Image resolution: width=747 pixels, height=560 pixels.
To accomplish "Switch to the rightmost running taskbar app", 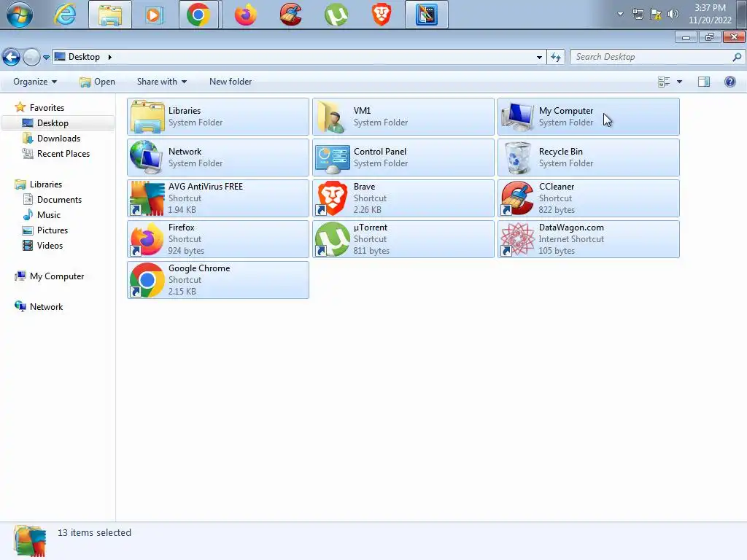I will click(426, 15).
